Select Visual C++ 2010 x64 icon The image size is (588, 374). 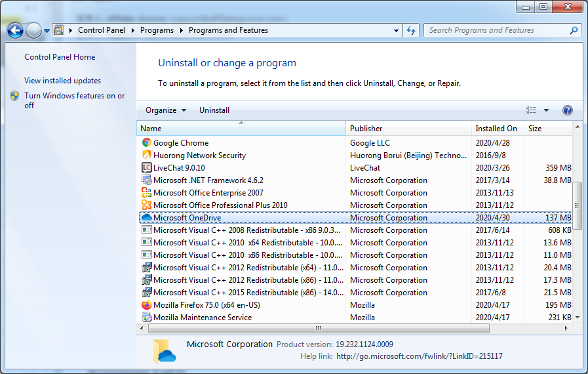coord(147,242)
